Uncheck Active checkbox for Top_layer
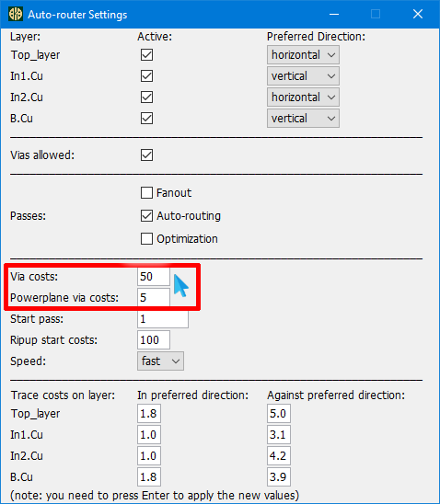Viewport: 440px width, 504px height. (x=146, y=54)
